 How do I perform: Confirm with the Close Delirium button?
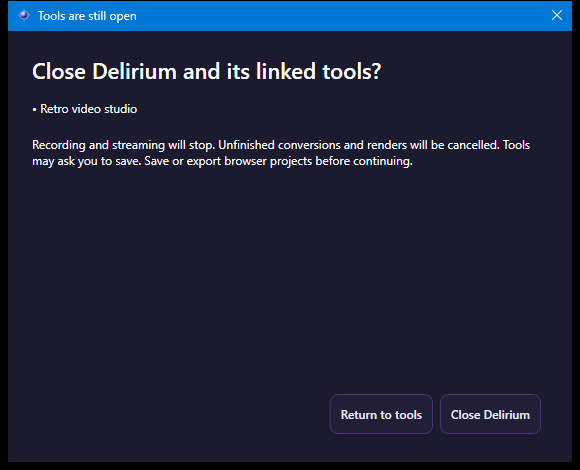click(490, 414)
